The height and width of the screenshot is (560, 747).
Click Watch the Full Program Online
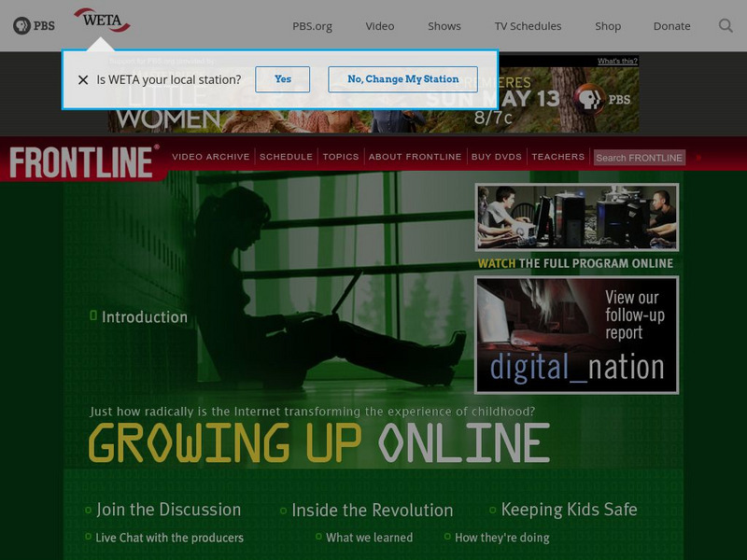coord(575,263)
